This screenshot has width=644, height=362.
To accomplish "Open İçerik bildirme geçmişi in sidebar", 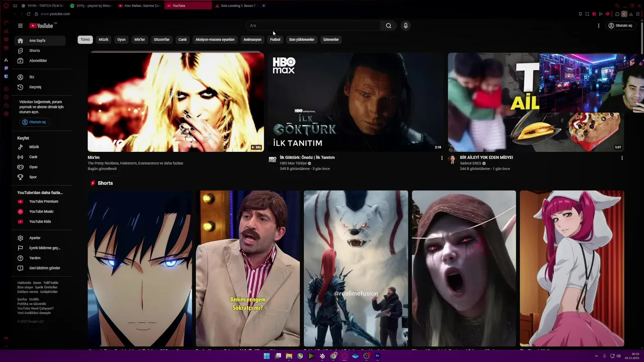I will click(x=41, y=248).
